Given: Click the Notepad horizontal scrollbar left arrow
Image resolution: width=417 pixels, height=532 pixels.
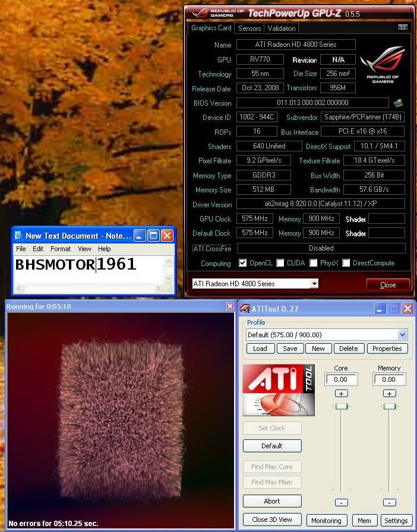Looking at the screenshot, I should [x=18, y=289].
